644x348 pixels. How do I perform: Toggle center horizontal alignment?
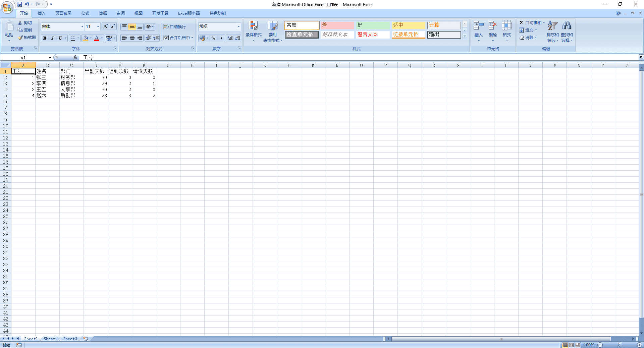[132, 38]
